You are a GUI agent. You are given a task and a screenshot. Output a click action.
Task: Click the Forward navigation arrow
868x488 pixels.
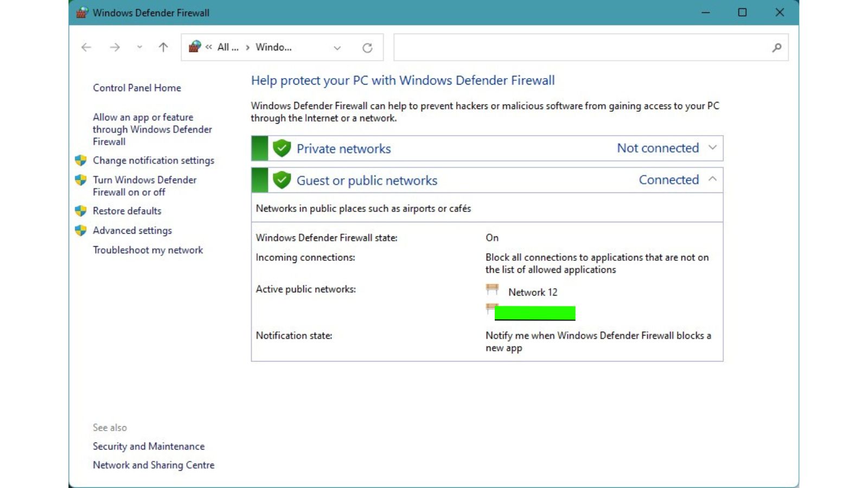pos(114,47)
